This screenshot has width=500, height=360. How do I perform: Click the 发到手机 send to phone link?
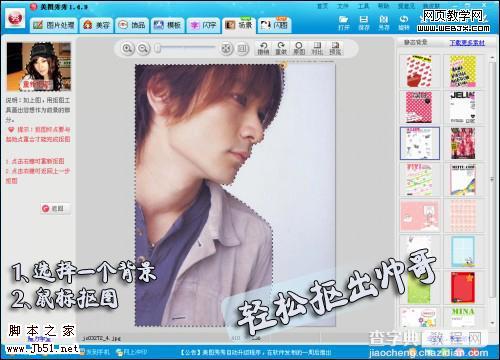[x=96, y=352]
